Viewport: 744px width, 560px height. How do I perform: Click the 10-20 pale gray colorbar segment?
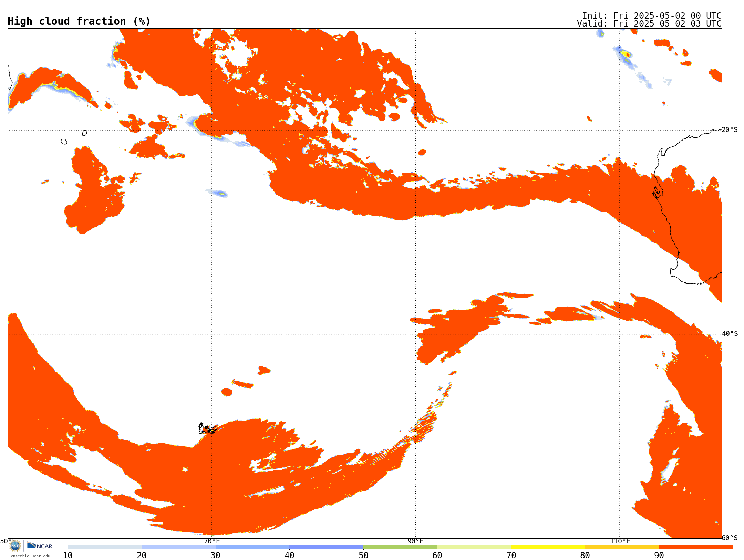105,547
